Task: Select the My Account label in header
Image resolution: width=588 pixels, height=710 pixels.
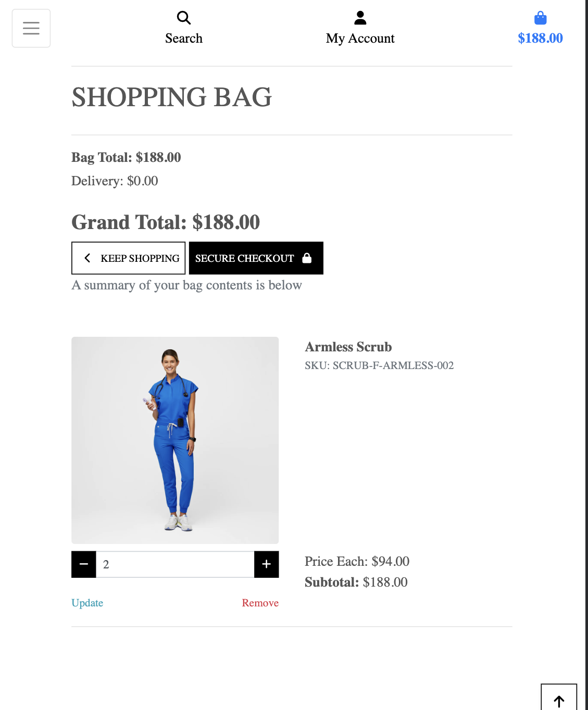Action: [x=360, y=39]
